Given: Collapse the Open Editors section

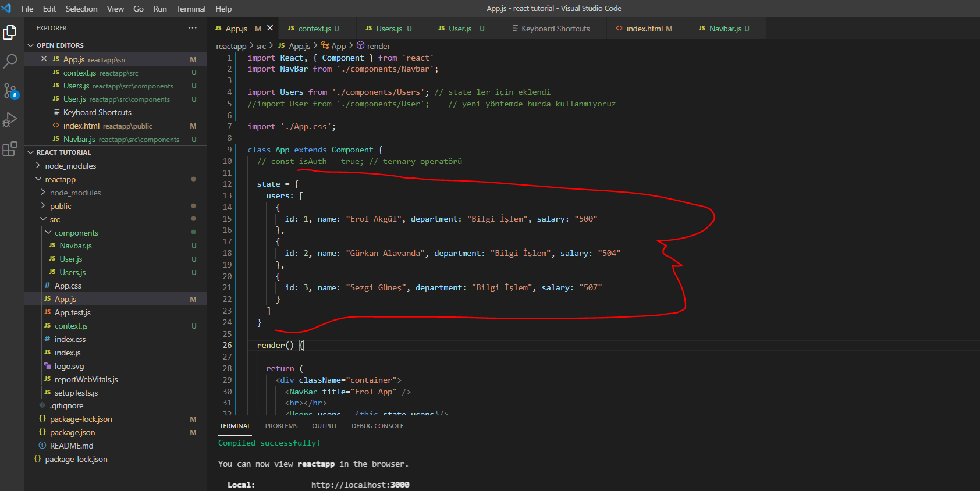Looking at the screenshot, I should (x=31, y=45).
